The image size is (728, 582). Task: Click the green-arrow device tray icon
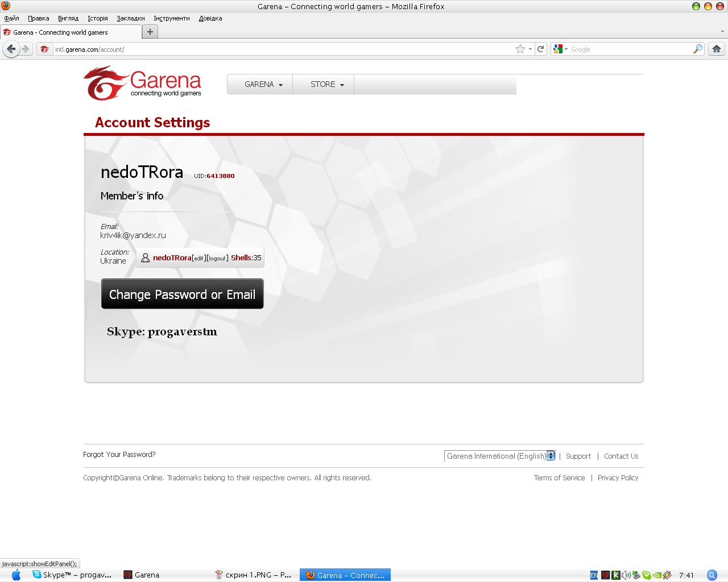636,575
